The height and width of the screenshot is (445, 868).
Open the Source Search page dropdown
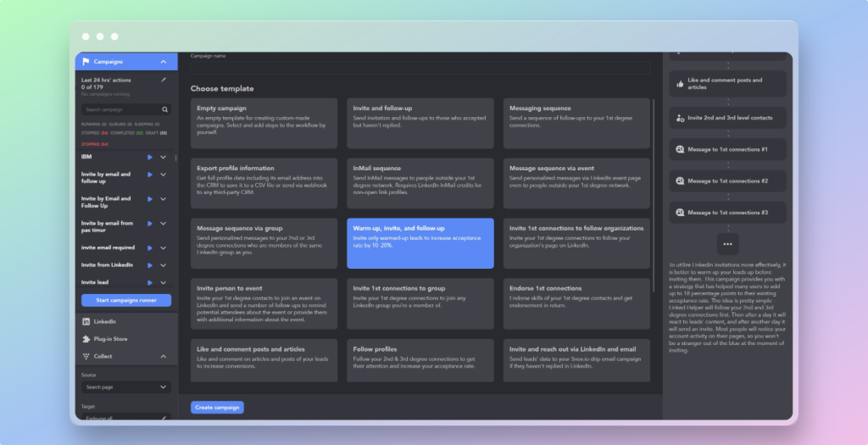click(x=126, y=387)
